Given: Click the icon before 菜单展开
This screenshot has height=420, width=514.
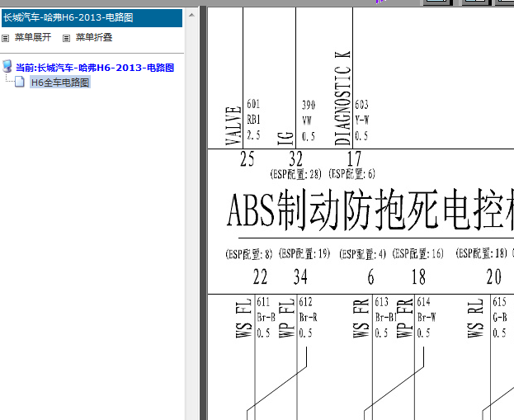Looking at the screenshot, I should click(x=5, y=38).
